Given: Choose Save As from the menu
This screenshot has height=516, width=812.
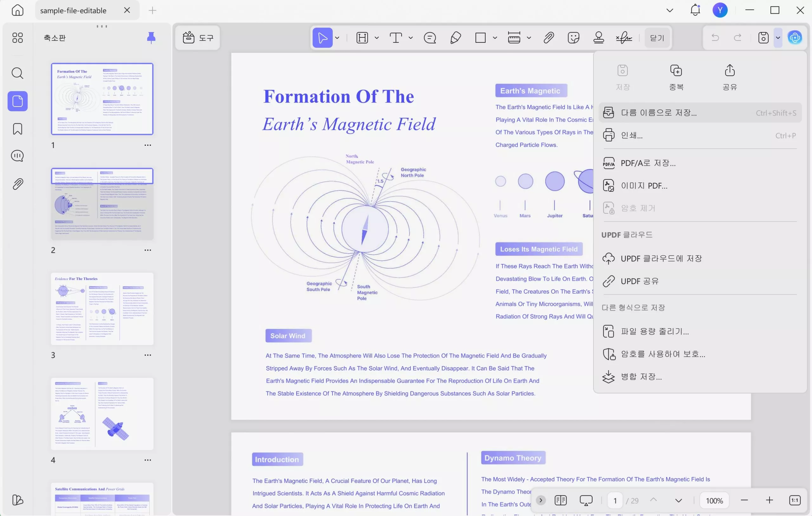Looking at the screenshot, I should click(700, 113).
